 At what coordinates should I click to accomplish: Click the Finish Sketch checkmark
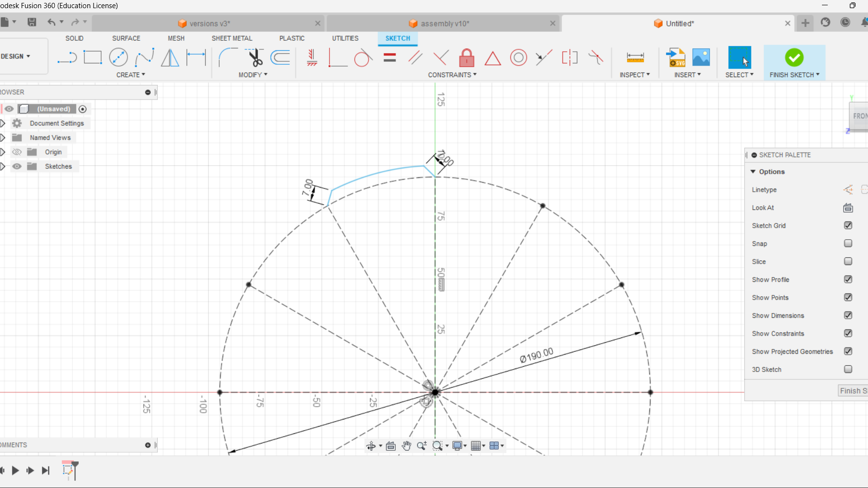pyautogui.click(x=794, y=57)
